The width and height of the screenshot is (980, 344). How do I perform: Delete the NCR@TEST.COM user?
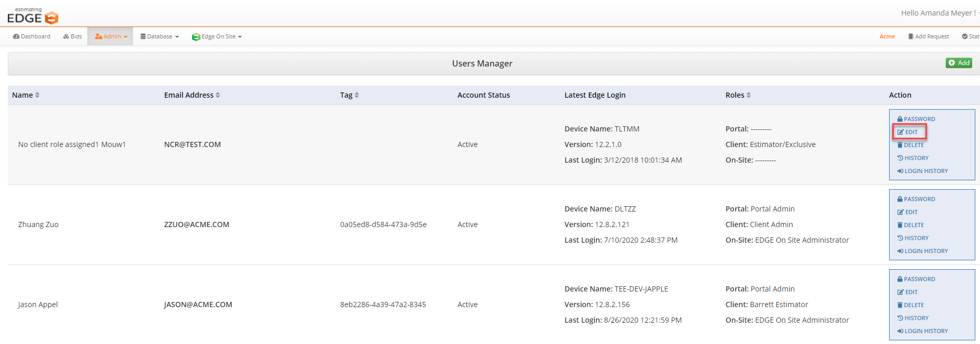coord(910,145)
